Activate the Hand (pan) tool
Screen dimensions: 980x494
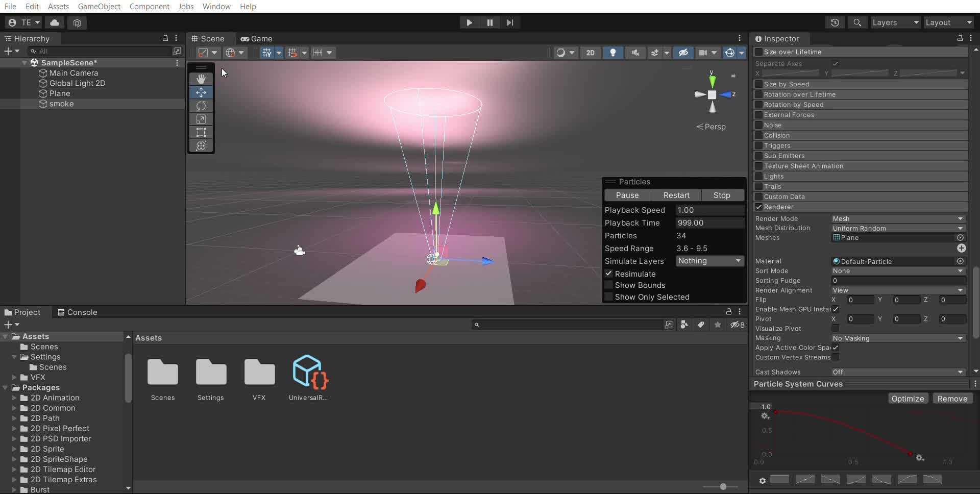pyautogui.click(x=201, y=79)
